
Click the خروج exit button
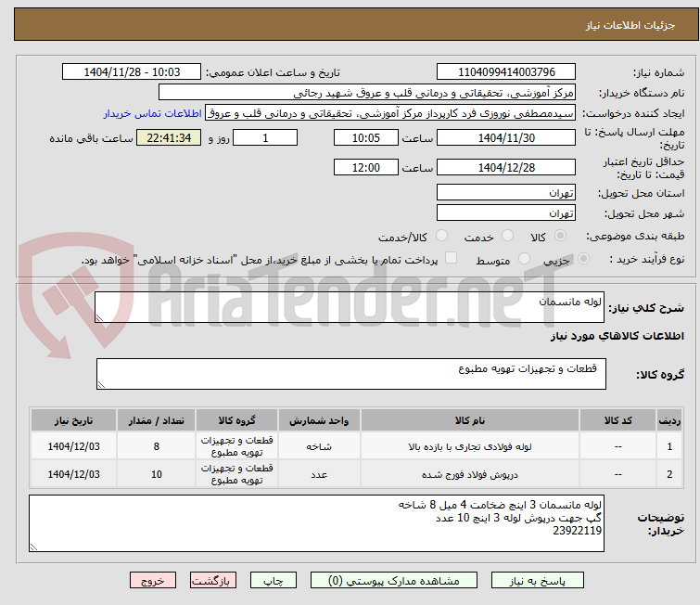[153, 581]
